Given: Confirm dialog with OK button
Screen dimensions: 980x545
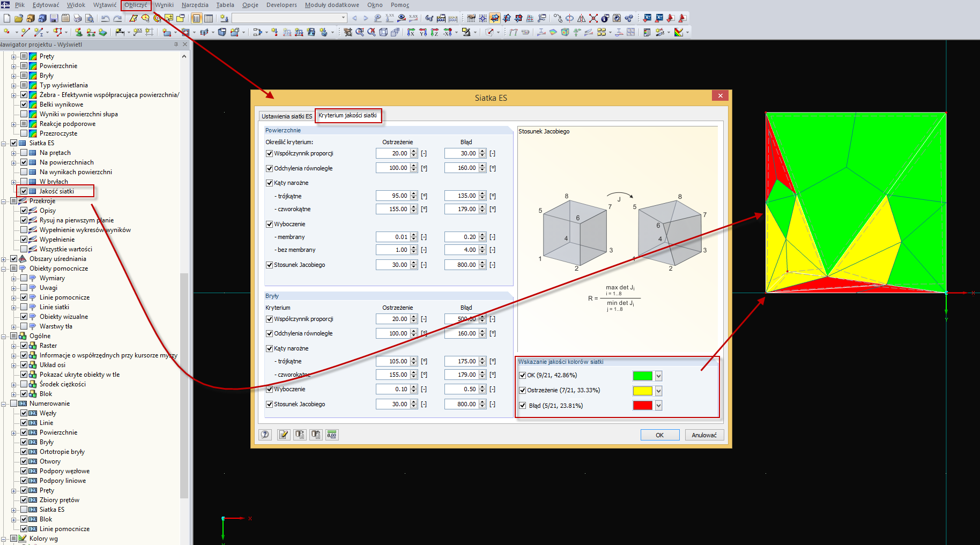Looking at the screenshot, I should (x=660, y=435).
